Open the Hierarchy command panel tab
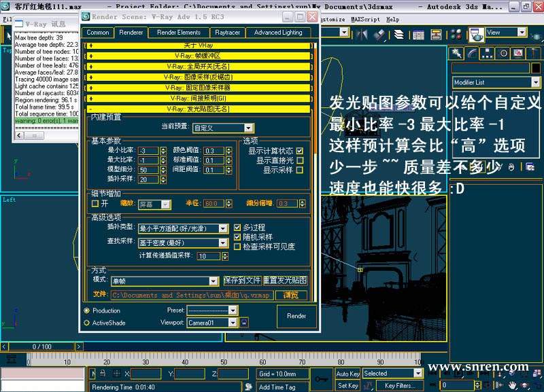 coord(488,53)
